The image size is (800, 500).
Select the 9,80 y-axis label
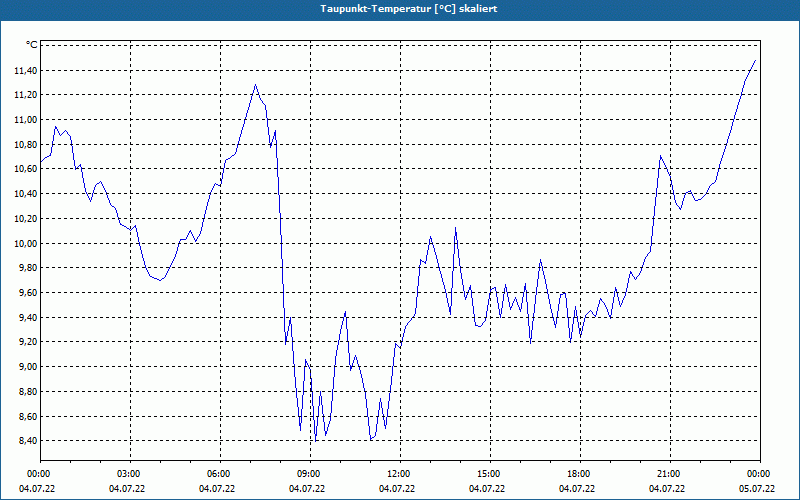pos(28,268)
